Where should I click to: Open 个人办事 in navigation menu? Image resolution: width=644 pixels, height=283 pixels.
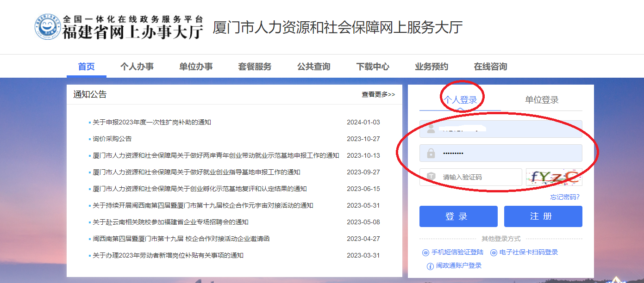pos(137,67)
